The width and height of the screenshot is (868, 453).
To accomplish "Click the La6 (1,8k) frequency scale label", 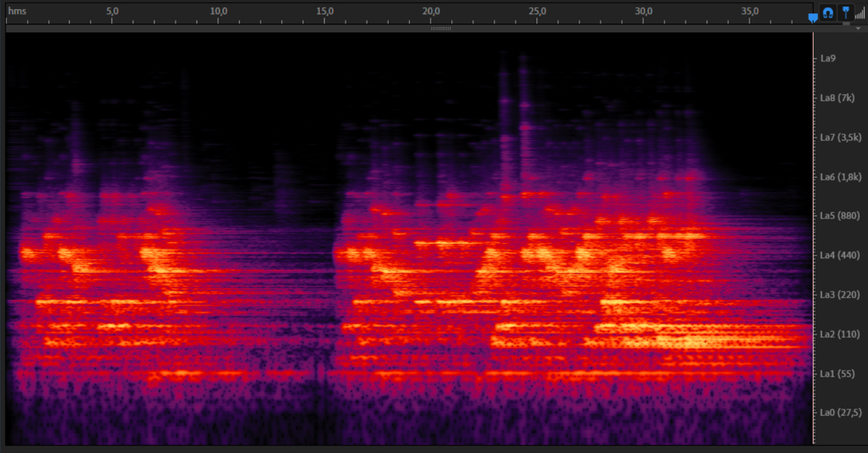I will tap(840, 177).
